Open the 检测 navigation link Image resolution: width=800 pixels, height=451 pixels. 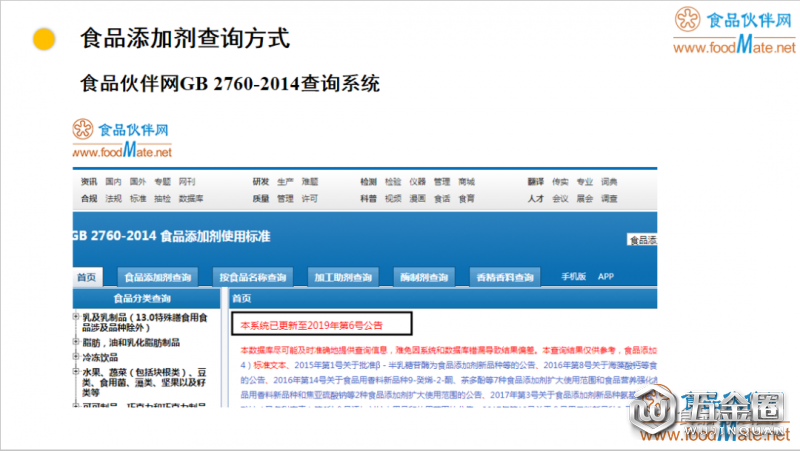click(x=368, y=182)
